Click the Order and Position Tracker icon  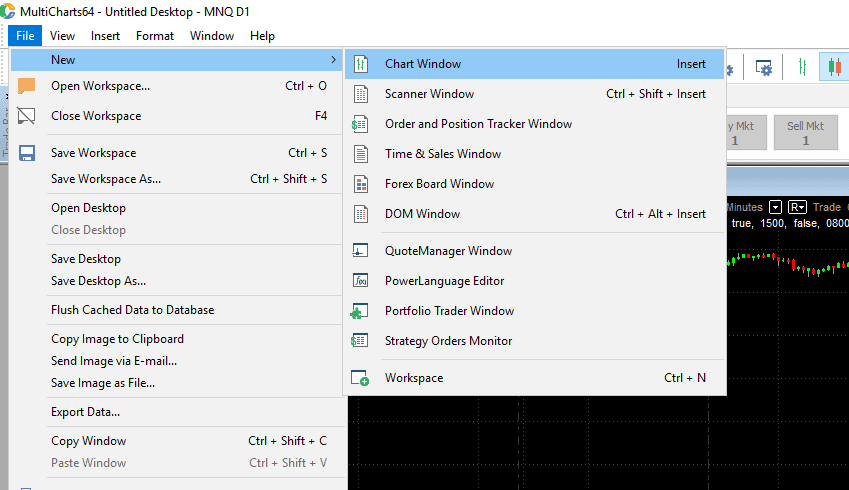pyautogui.click(x=360, y=124)
